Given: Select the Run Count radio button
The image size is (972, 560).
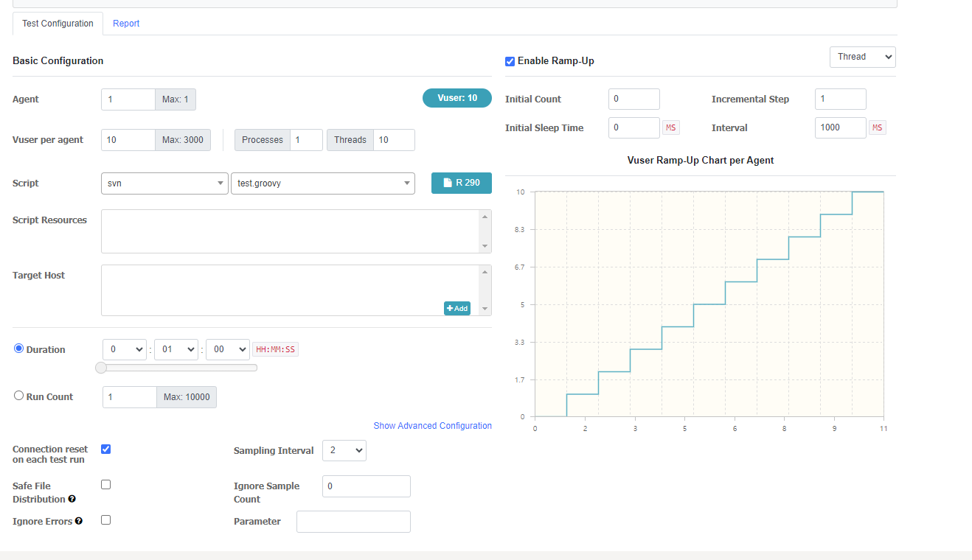Looking at the screenshot, I should point(19,396).
